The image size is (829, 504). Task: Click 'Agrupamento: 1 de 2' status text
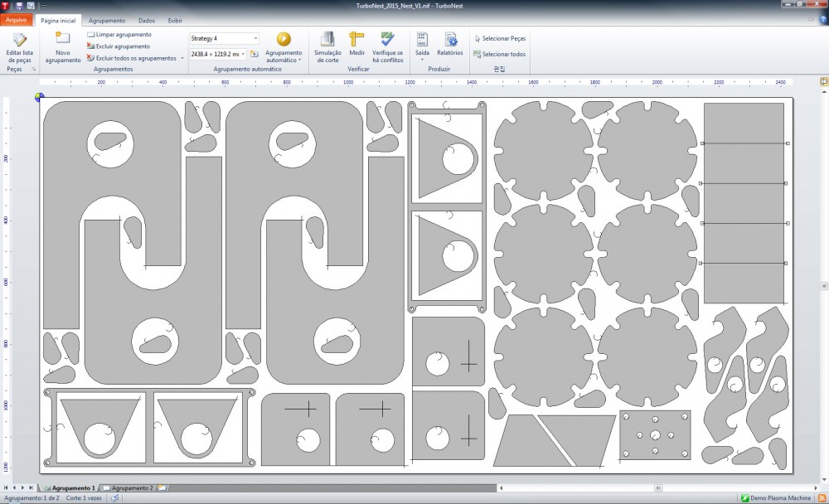[32, 498]
